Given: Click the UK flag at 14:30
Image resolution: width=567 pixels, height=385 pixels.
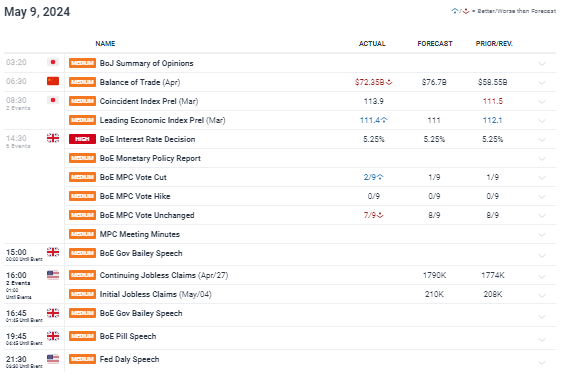Looking at the screenshot, I should coord(53,138).
